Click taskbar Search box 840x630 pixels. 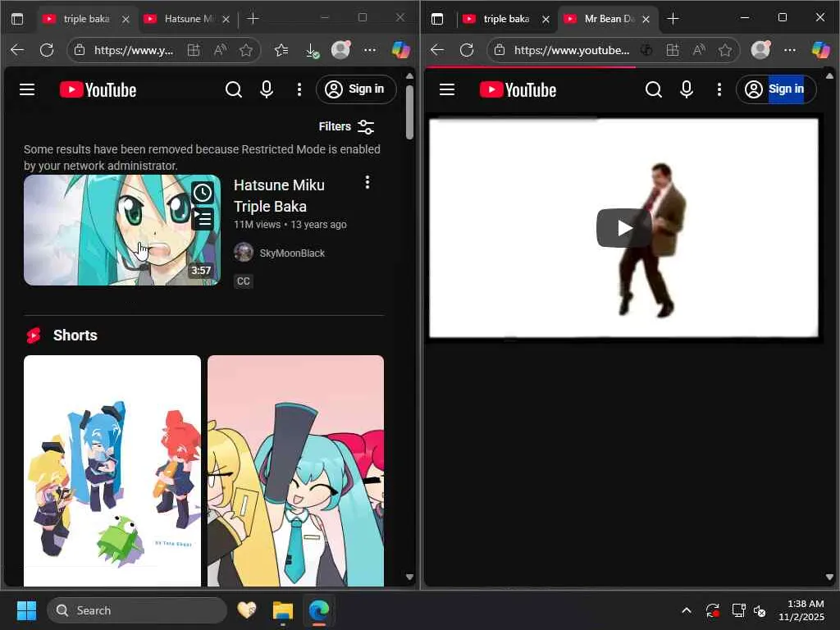[x=137, y=610]
